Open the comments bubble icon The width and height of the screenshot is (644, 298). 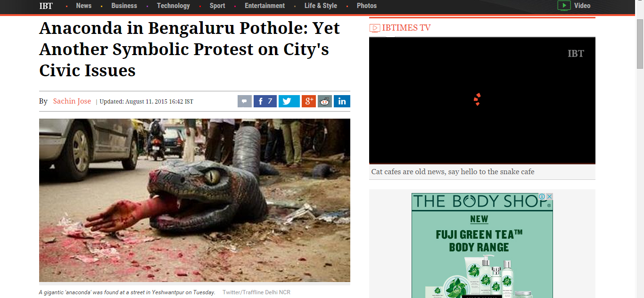pyautogui.click(x=245, y=101)
